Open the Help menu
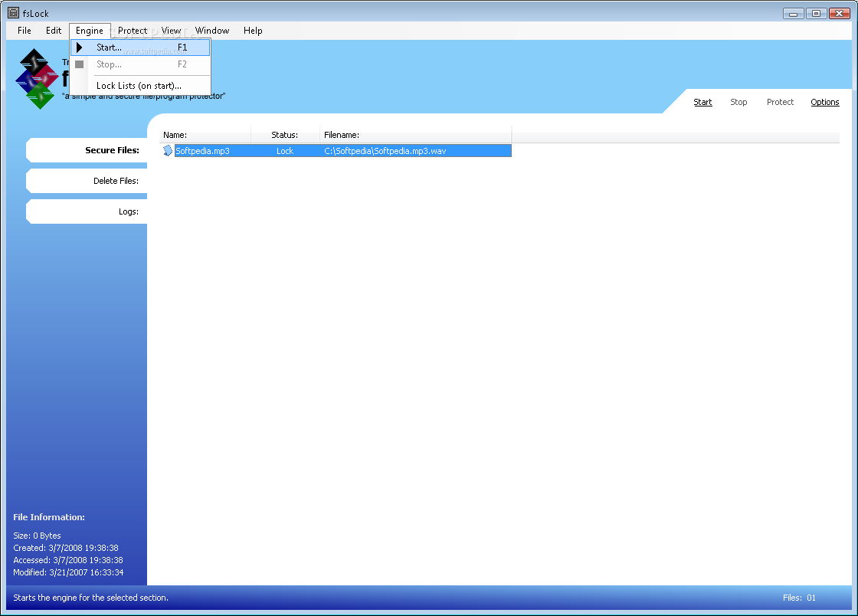The height and width of the screenshot is (616, 858). (x=253, y=31)
